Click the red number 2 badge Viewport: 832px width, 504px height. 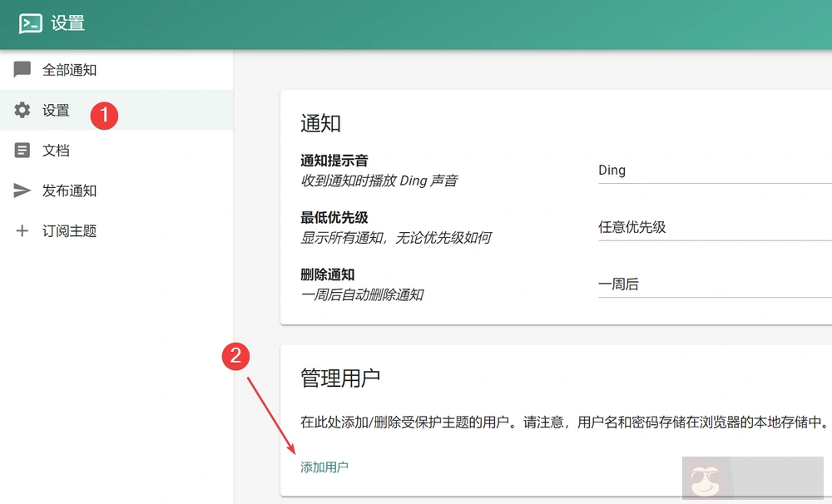click(x=235, y=357)
